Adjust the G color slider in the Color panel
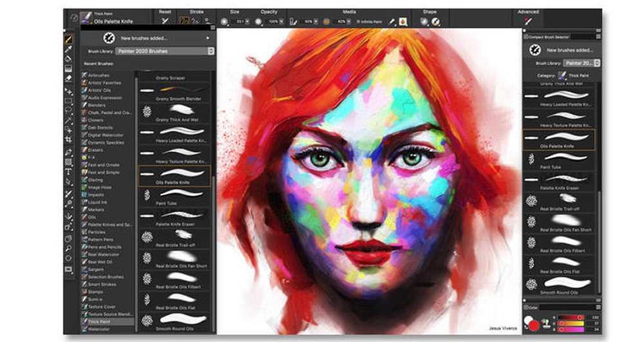The height and width of the screenshot is (342, 644). [x=571, y=323]
